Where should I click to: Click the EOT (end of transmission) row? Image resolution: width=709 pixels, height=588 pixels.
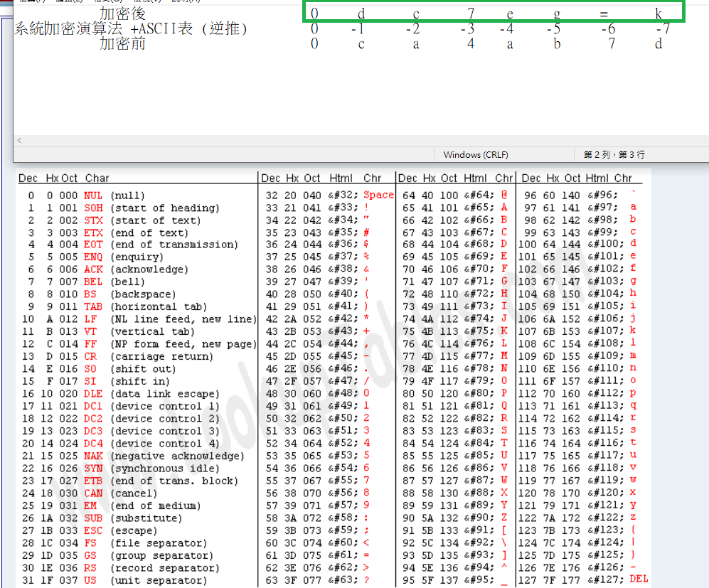coord(132,245)
